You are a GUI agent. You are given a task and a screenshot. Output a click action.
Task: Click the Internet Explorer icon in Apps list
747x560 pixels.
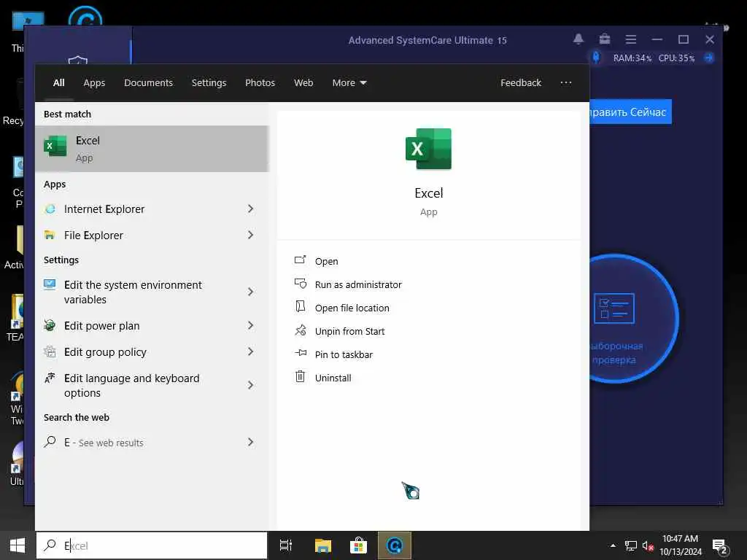(50, 209)
